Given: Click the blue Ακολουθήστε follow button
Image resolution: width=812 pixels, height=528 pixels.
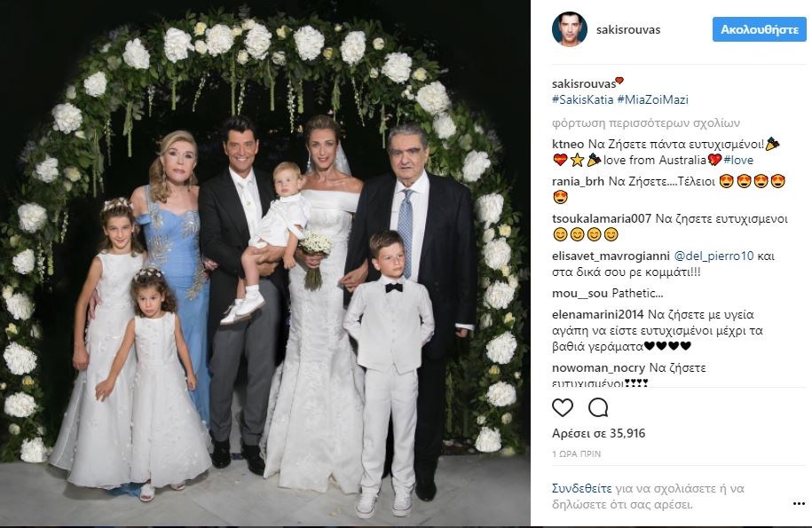Looking at the screenshot, I should tap(759, 29).
